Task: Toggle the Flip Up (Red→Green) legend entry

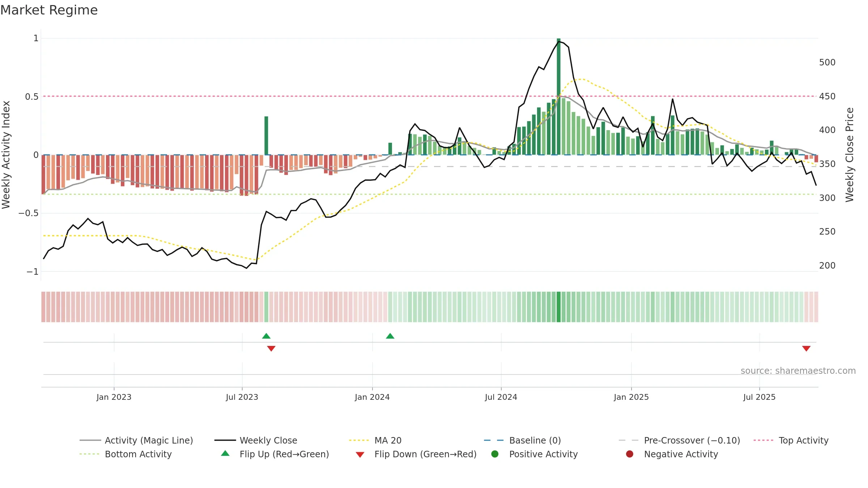Action: (275, 454)
